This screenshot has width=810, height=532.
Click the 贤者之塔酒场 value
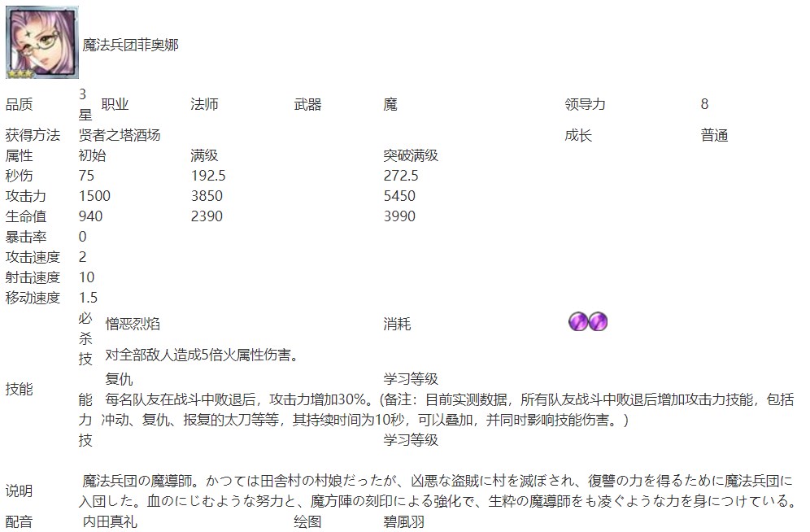(120, 135)
